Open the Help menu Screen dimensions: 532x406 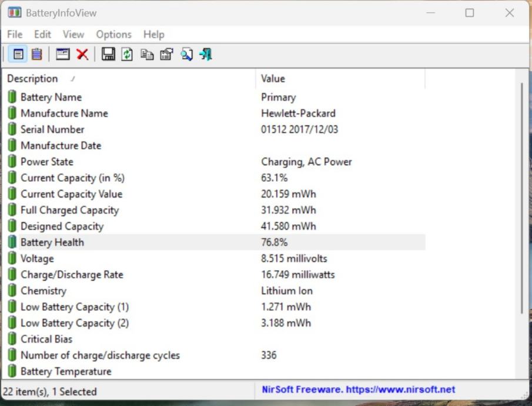click(x=153, y=34)
